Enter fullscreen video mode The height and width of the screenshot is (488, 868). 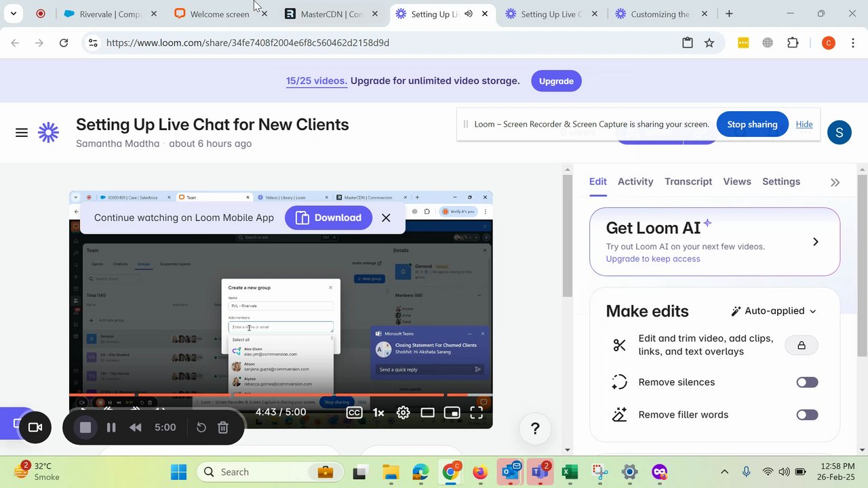(x=476, y=412)
